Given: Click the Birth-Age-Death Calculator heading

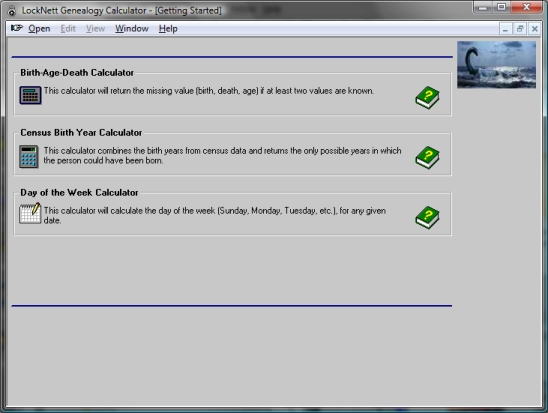Looking at the screenshot, I should (x=77, y=73).
